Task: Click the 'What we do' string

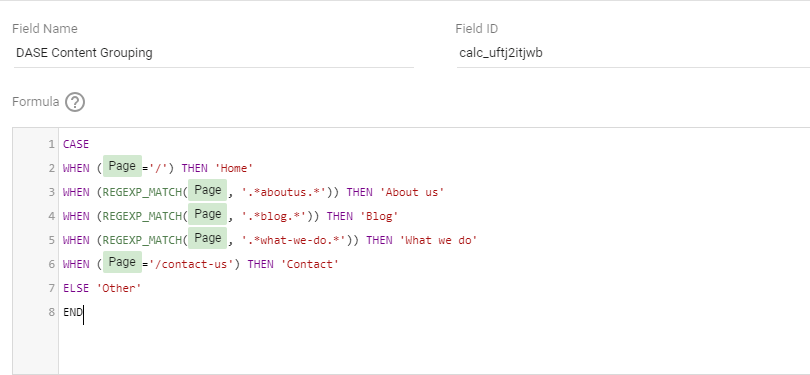Action: pos(439,240)
